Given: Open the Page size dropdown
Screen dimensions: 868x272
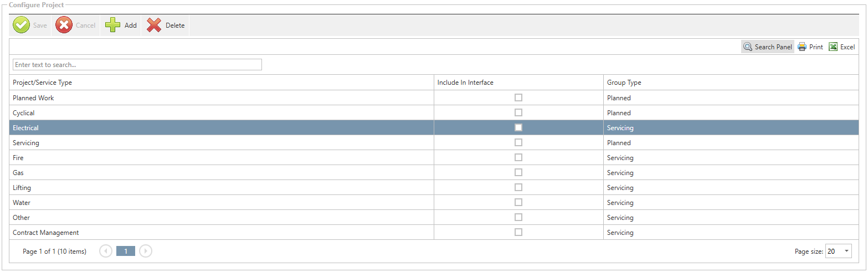Looking at the screenshot, I should 839,252.
